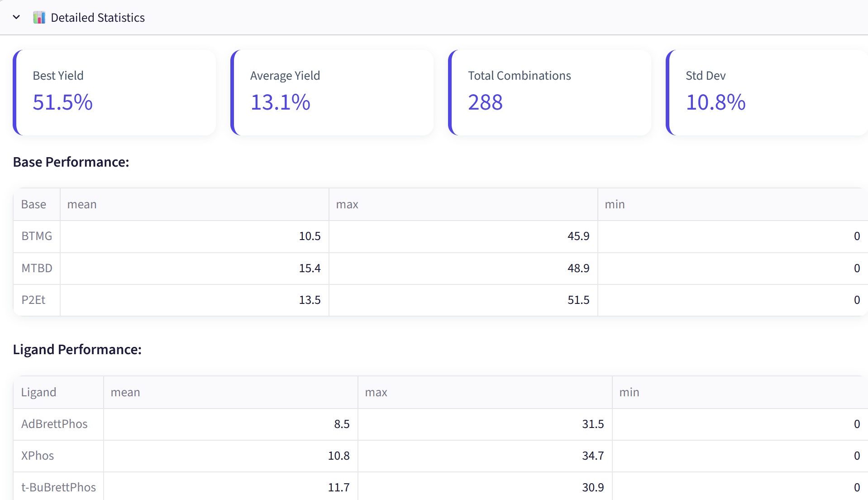The image size is (868, 500).
Task: Click the BTMG min value 0
Action: pyautogui.click(x=857, y=236)
